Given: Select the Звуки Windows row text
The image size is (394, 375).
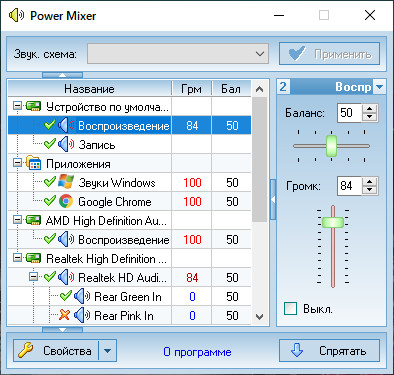Looking at the screenshot, I should pos(117,183).
